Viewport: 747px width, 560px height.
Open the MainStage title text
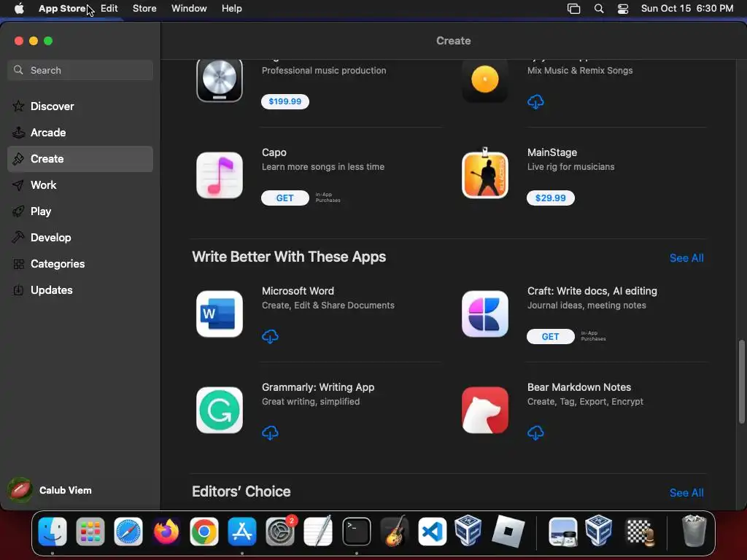552,152
